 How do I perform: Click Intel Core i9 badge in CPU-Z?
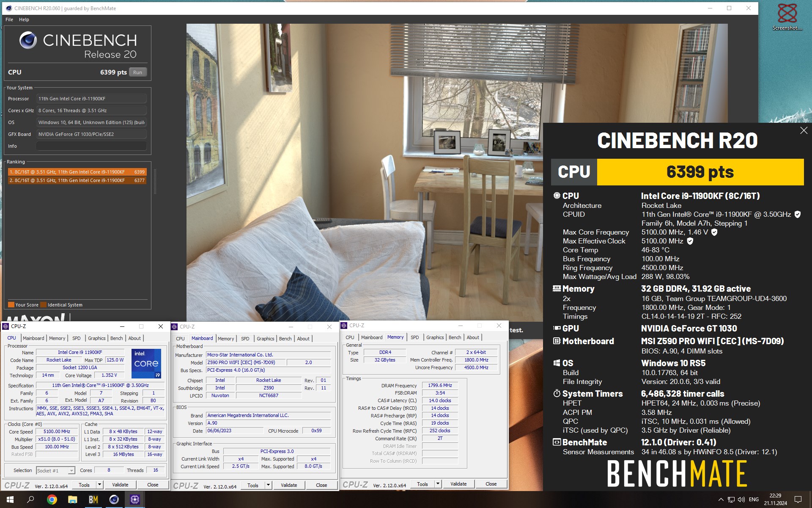click(x=146, y=363)
